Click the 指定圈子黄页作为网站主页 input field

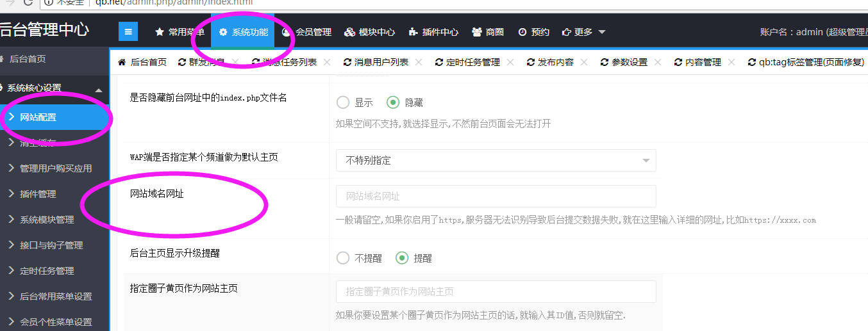pos(496,291)
